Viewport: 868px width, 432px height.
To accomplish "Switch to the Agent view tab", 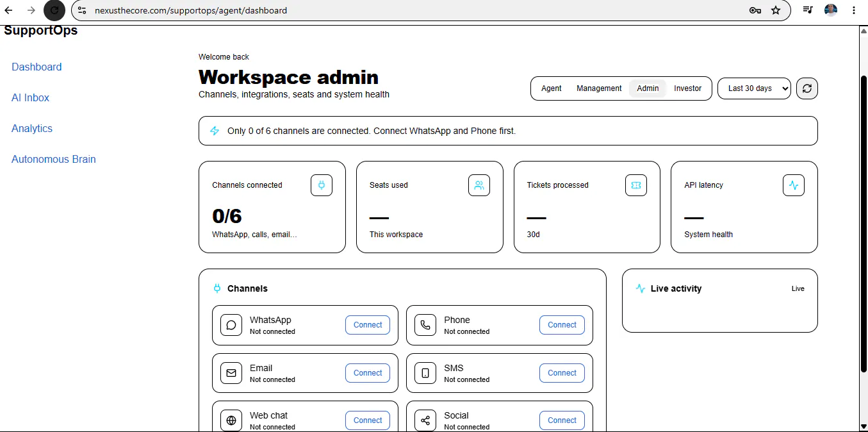I will [552, 88].
